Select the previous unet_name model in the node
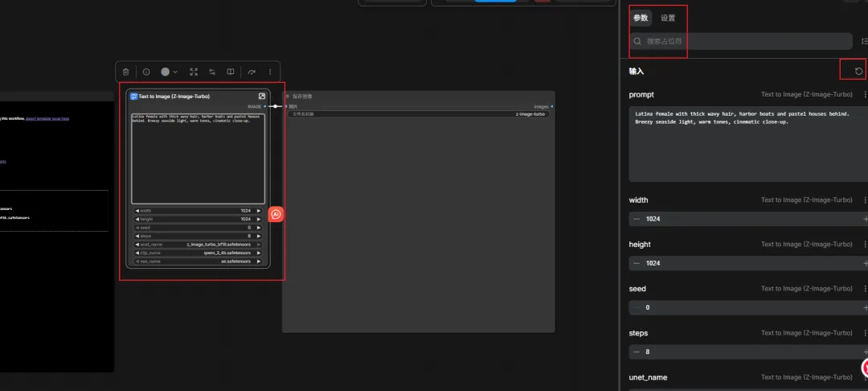868x391 pixels. 137,245
